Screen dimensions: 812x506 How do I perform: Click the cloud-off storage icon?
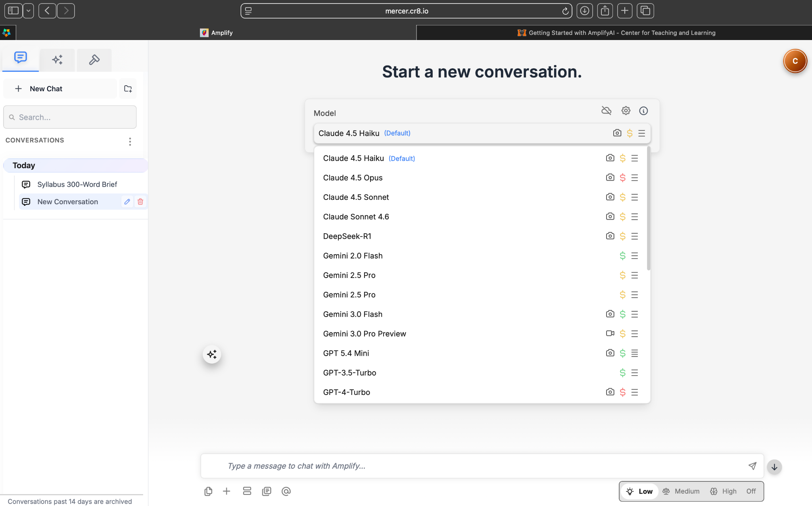[x=606, y=111]
